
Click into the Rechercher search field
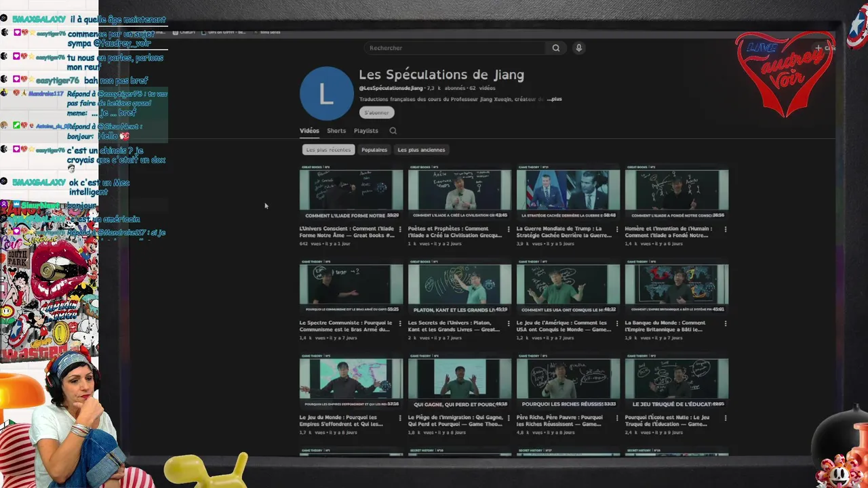pyautogui.click(x=456, y=48)
